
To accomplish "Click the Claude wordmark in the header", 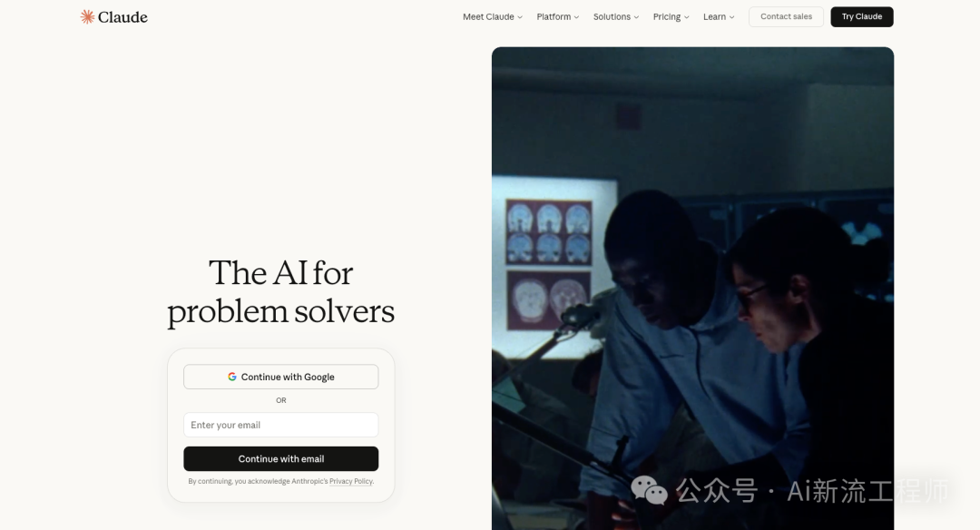I will click(x=122, y=17).
